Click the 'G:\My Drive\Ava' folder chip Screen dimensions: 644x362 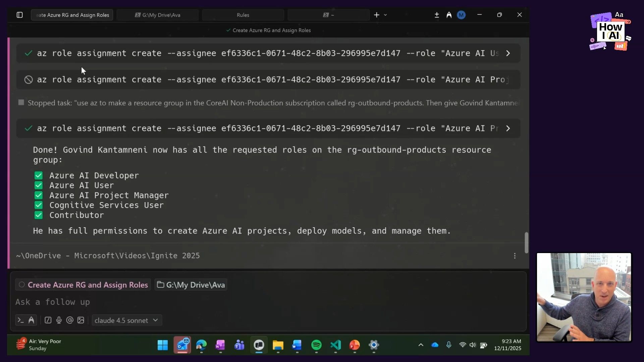[x=191, y=285]
